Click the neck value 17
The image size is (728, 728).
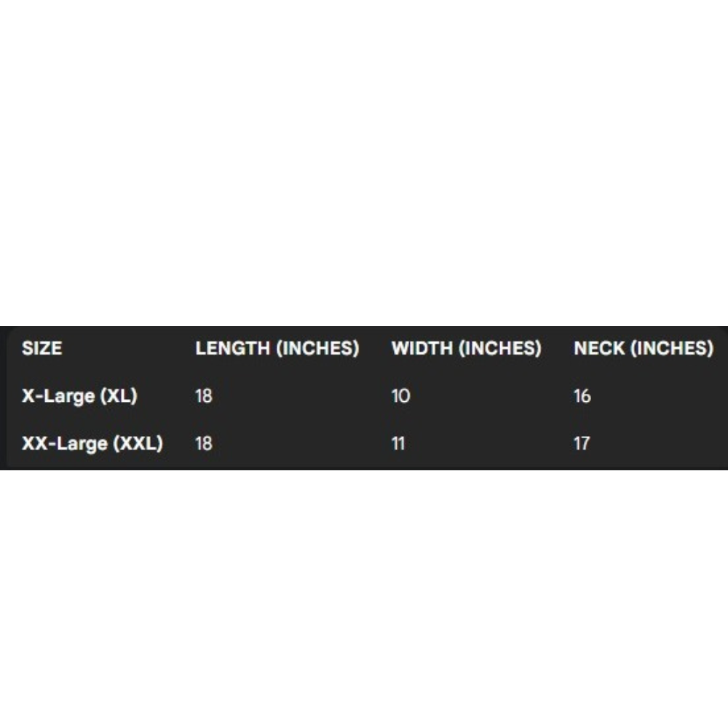pos(581,443)
